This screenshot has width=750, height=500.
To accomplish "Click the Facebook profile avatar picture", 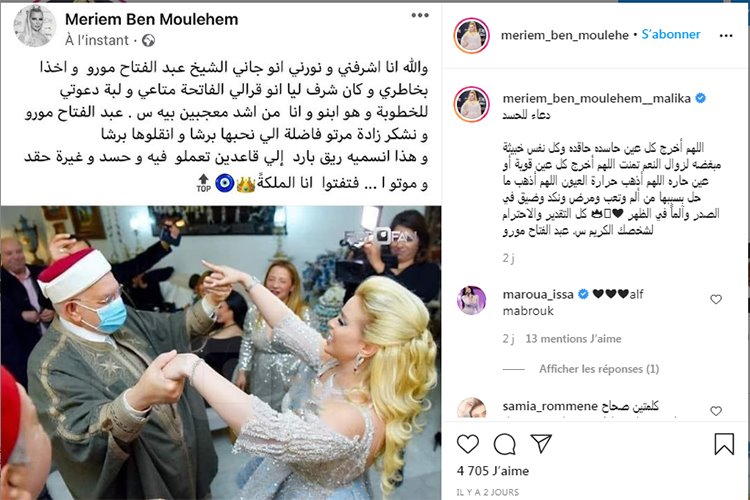I will point(34,26).
